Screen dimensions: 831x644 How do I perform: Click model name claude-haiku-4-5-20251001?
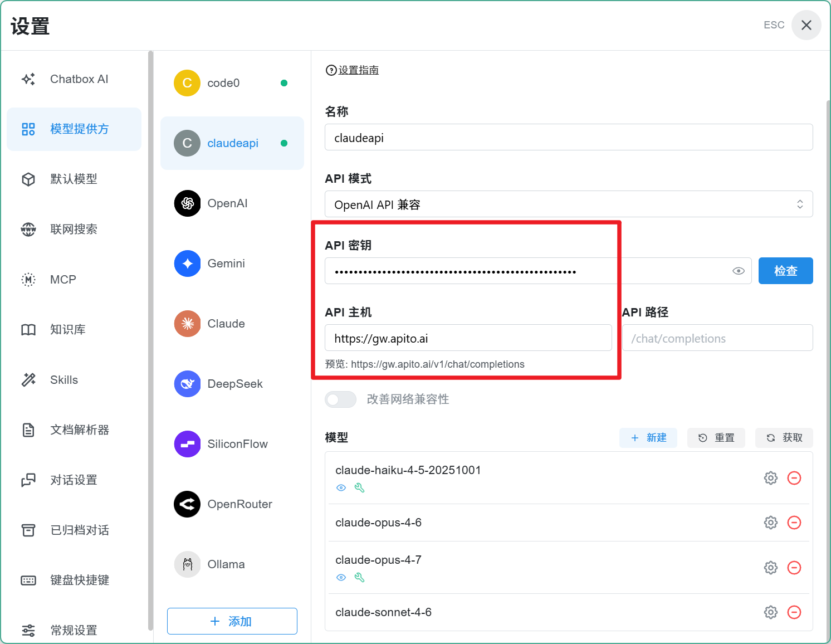tap(408, 470)
